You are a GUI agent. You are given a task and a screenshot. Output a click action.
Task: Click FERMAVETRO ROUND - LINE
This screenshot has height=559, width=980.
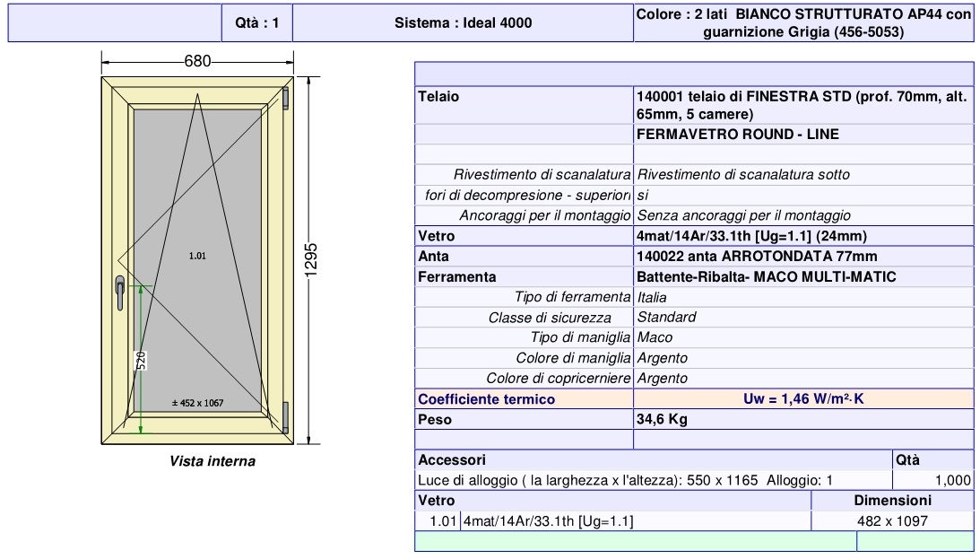click(738, 135)
